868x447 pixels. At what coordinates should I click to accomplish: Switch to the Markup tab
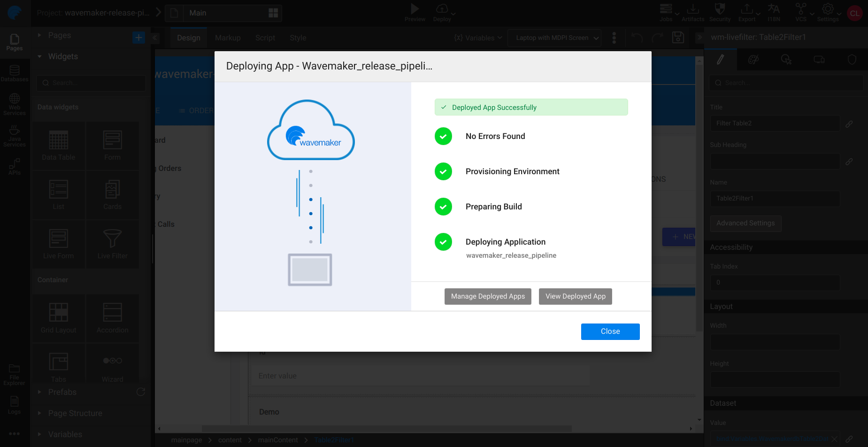228,38
